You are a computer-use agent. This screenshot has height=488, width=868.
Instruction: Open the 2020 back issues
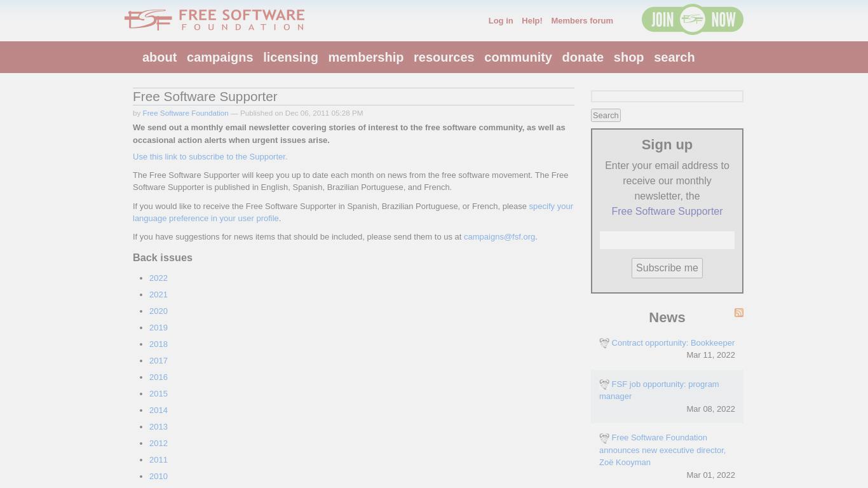pos(158,311)
